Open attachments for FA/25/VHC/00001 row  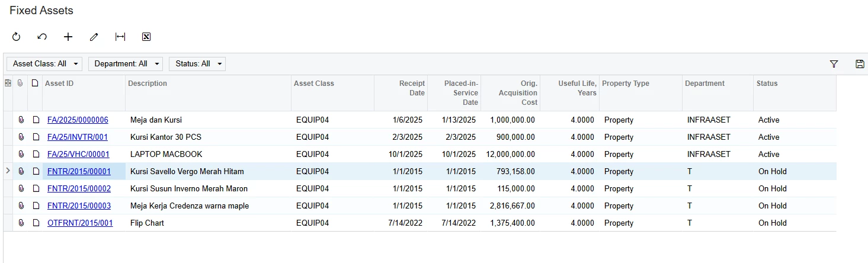pos(21,155)
